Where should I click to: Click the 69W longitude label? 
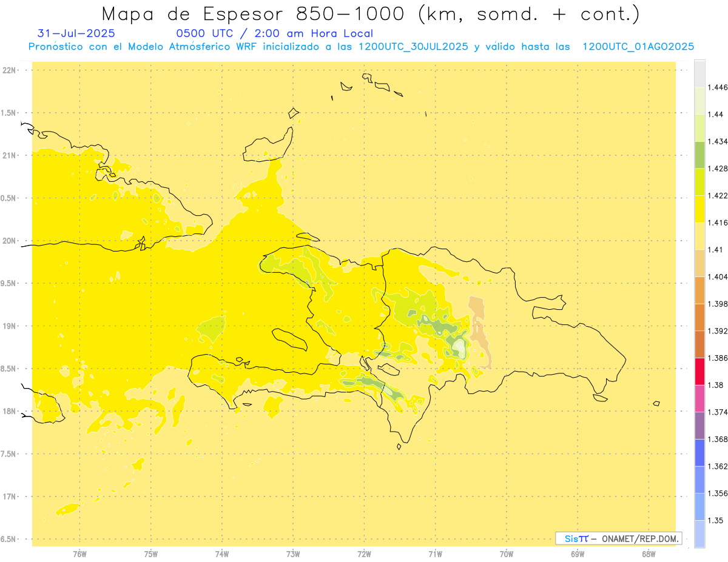(x=578, y=554)
